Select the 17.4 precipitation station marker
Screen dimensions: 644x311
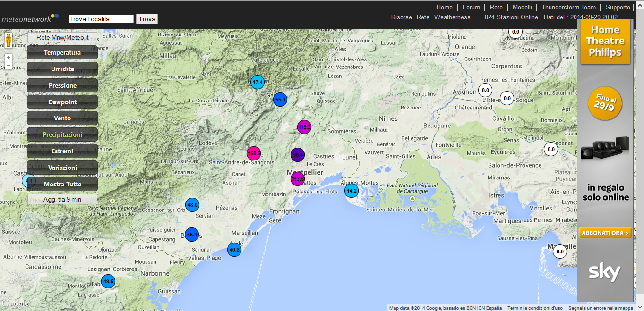pyautogui.click(x=258, y=82)
